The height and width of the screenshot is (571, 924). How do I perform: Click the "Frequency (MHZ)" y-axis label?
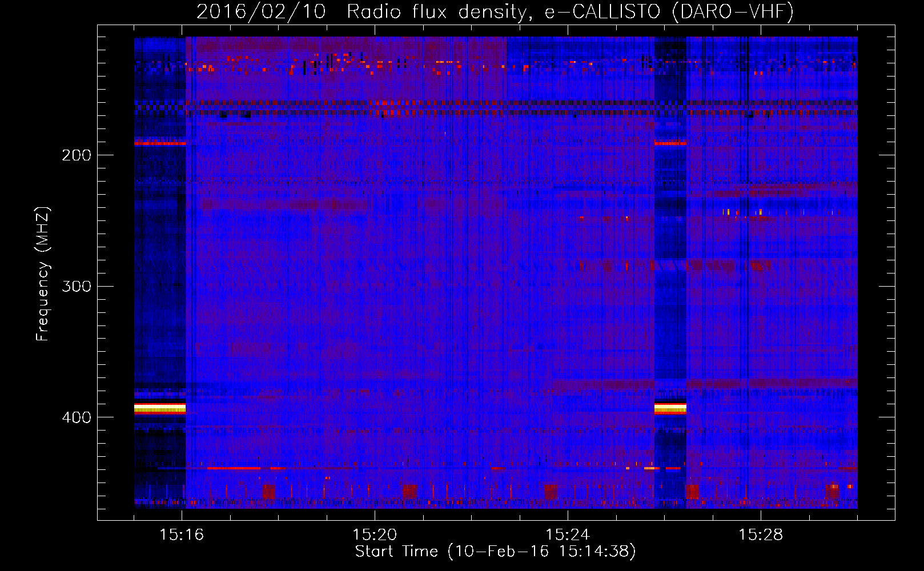pos(43,274)
